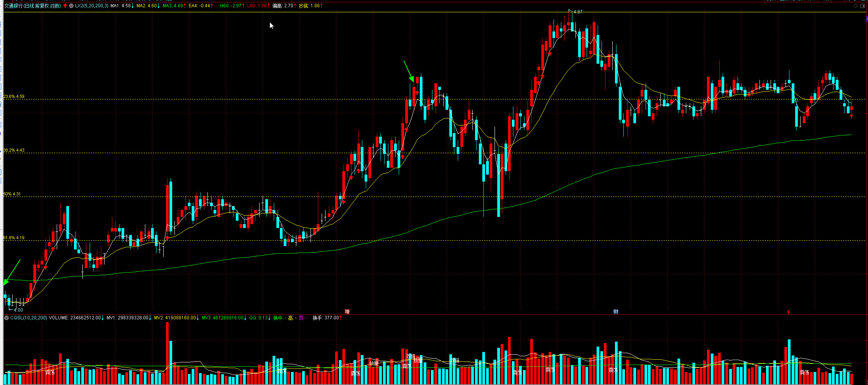Click the 抄底: 1.86 indicator value
The image size is (868, 385).
tap(309, 6)
